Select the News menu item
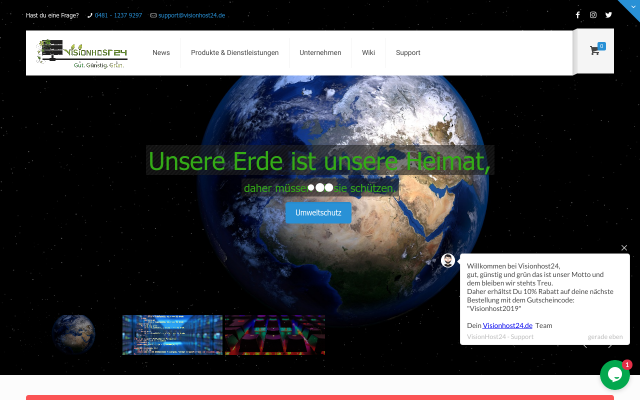640x400 pixels. 161,52
